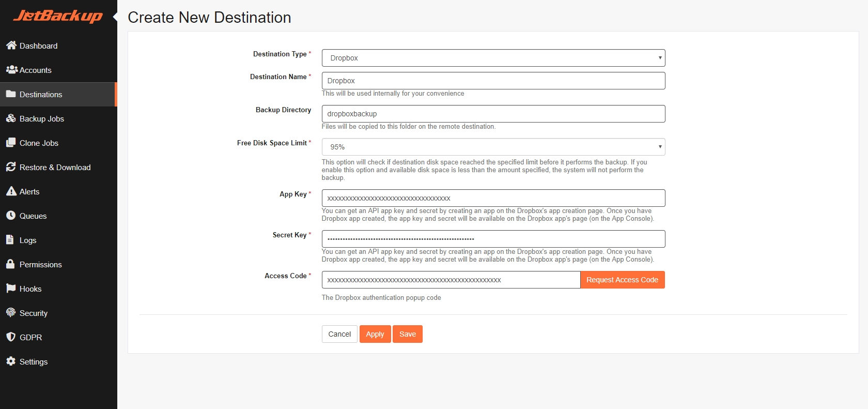The image size is (868, 409).
Task: Click the Create New Destination heading
Action: pyautogui.click(x=209, y=18)
